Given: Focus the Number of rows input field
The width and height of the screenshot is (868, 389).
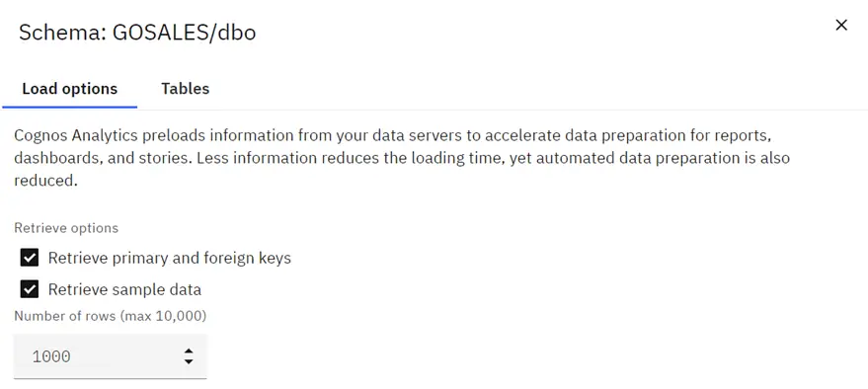Looking at the screenshot, I should (x=111, y=356).
